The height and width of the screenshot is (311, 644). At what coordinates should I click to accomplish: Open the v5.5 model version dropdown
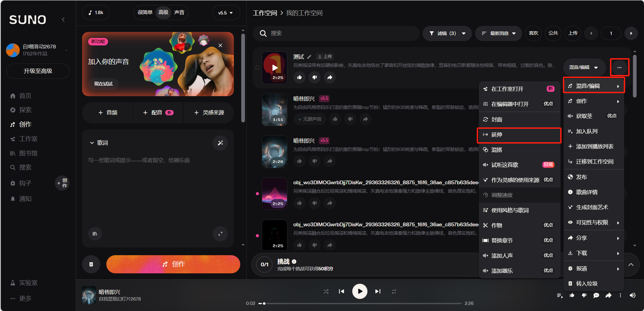click(225, 13)
